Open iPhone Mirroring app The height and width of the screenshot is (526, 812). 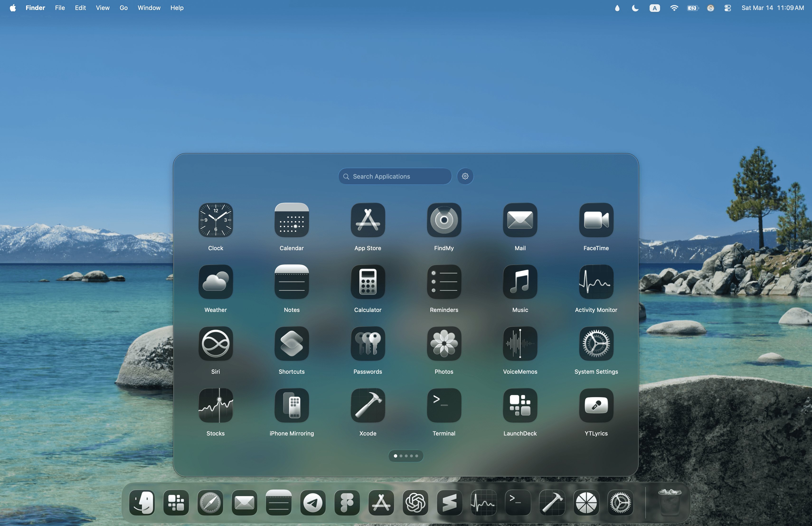(292, 406)
